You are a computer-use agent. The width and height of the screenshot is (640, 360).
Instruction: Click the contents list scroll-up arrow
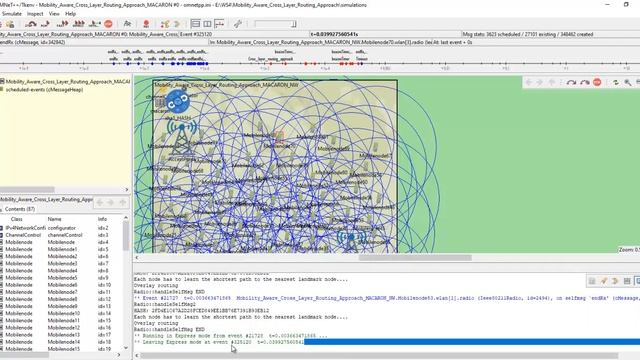(x=126, y=218)
